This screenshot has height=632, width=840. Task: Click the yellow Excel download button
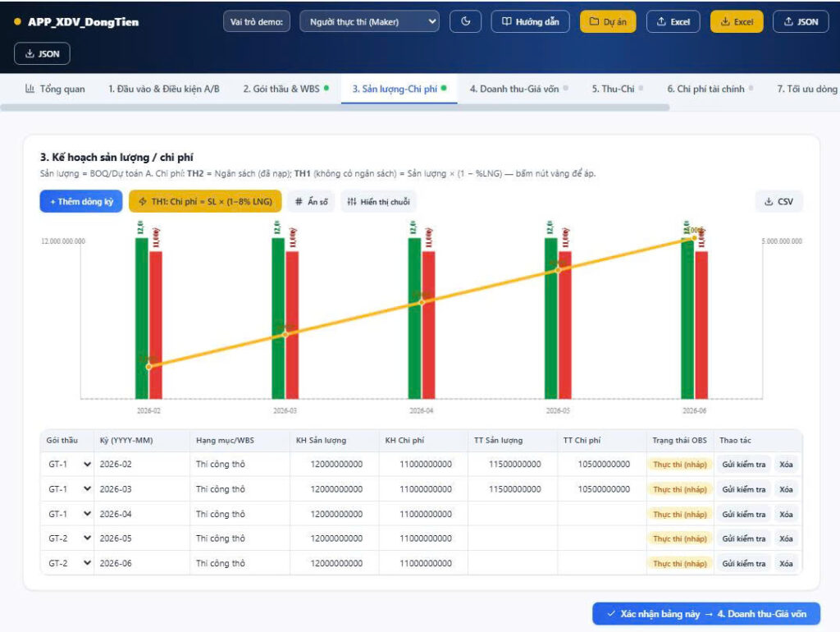[x=737, y=21]
